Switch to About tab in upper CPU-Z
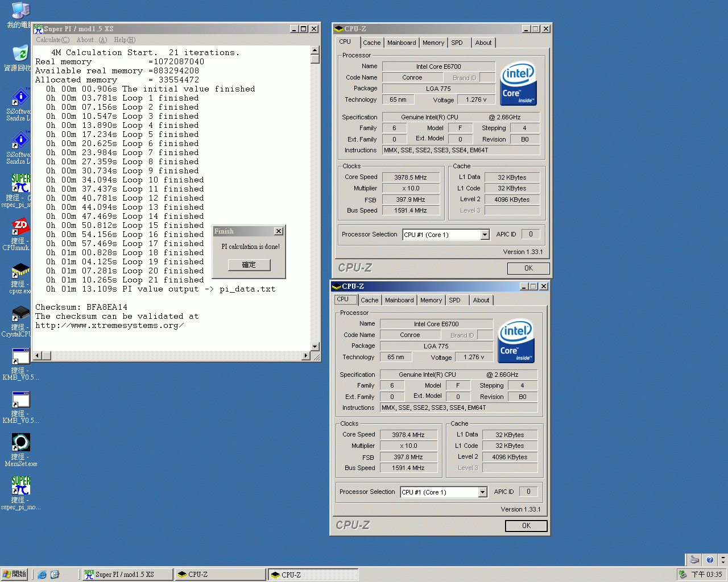The height and width of the screenshot is (582, 728). coord(483,43)
